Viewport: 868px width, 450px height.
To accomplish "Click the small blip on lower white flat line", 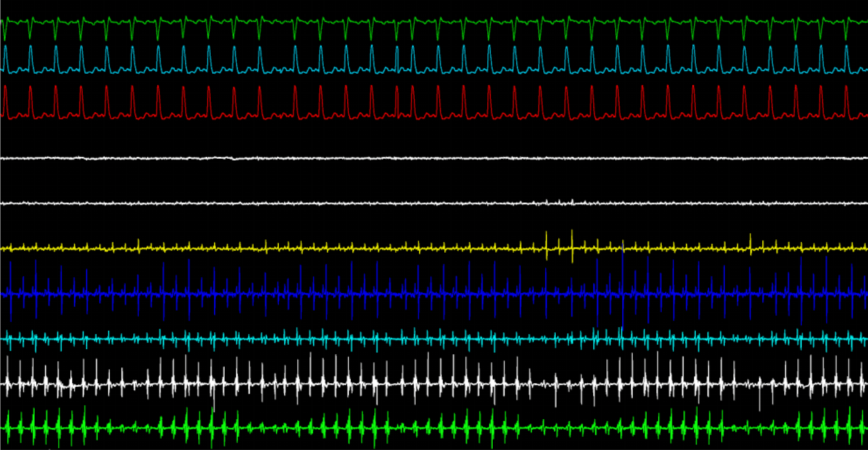I will coord(572,202).
